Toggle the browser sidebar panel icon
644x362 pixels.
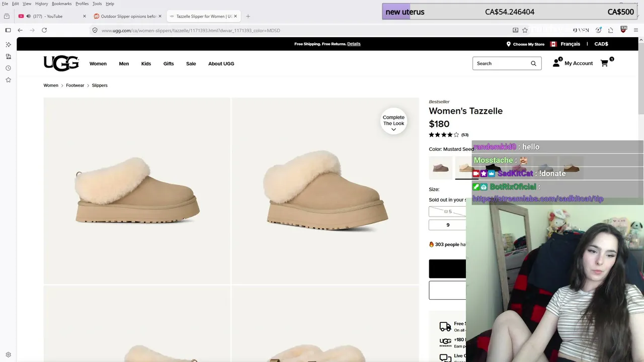(x=8, y=30)
